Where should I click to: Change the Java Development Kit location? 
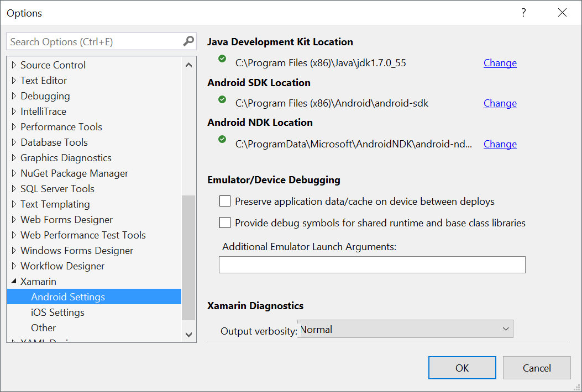[x=500, y=63]
